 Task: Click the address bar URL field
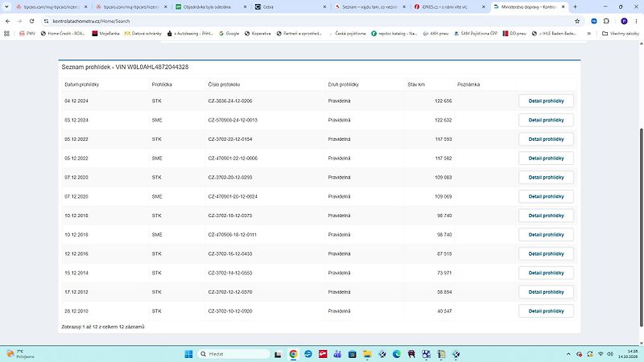point(308,21)
